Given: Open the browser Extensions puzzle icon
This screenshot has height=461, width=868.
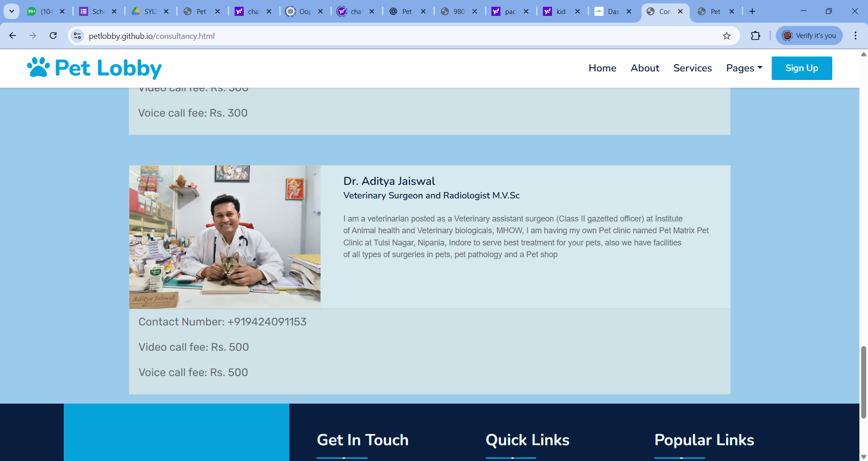Looking at the screenshot, I should tap(755, 36).
